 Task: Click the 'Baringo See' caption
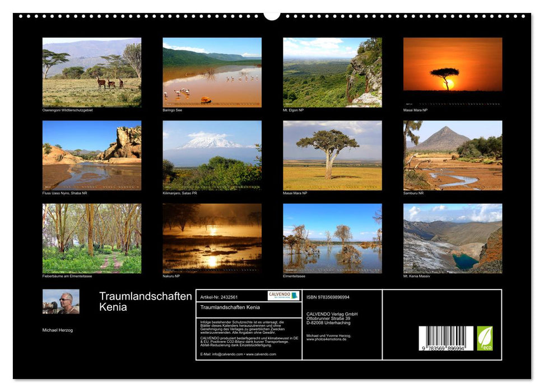tap(172, 110)
